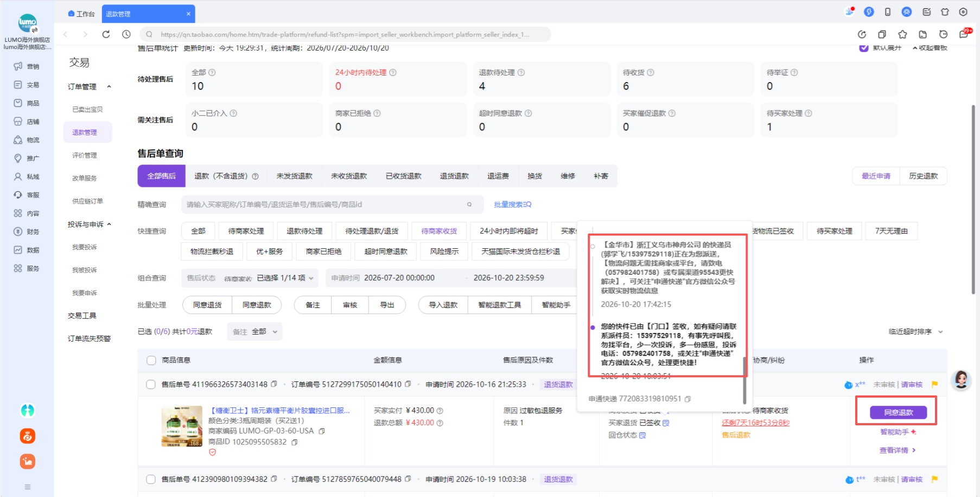This screenshot has width=980, height=497.
Task: Click the magnifier icon in 精确查询 box
Action: point(469,204)
